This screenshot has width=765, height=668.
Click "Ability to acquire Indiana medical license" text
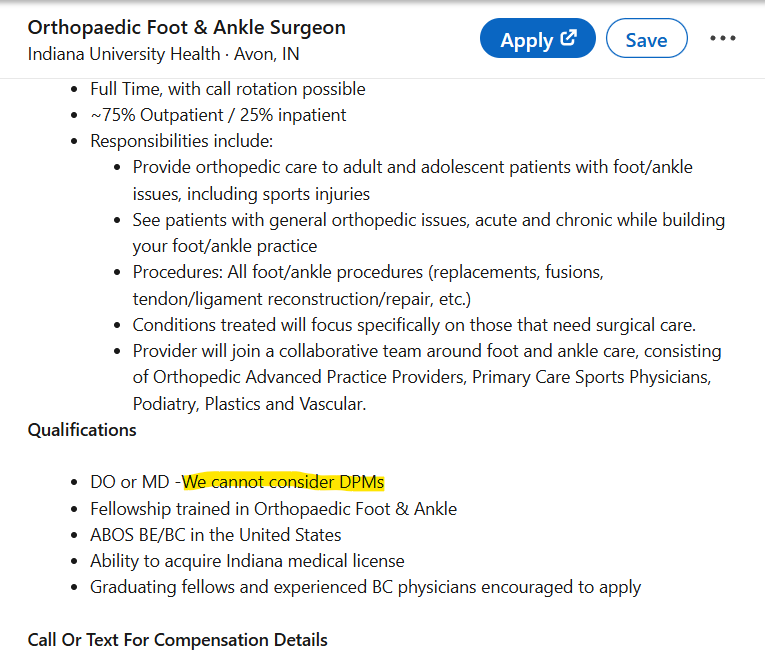247,561
